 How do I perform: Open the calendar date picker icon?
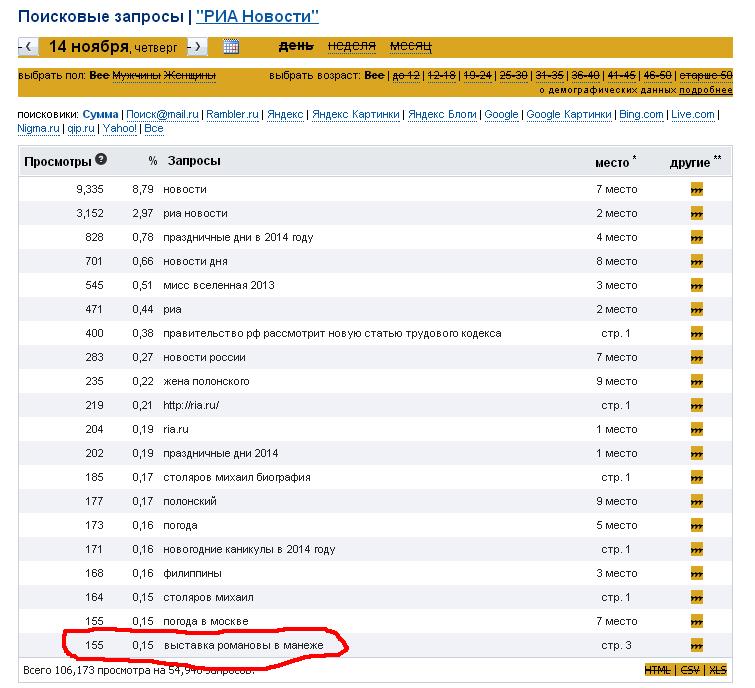coord(230,46)
